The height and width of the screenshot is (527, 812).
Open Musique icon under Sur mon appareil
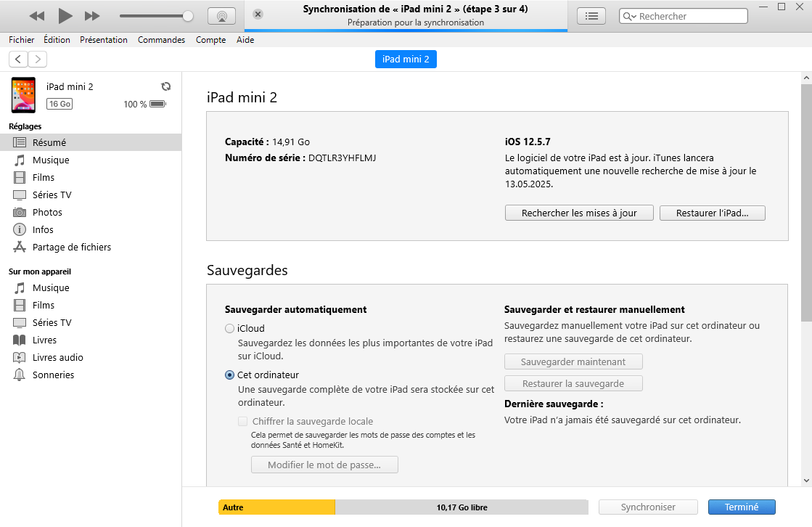pos(19,287)
